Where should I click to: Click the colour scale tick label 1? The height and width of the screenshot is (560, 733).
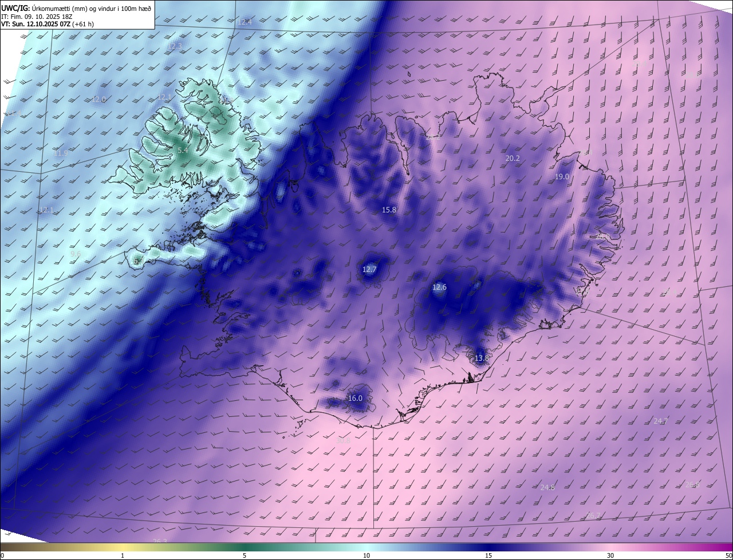[123, 556]
